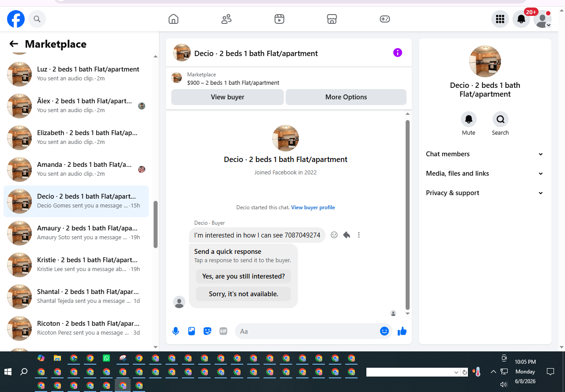Click the purple conversation info icon
Viewport: 565px width, 392px height.
(x=398, y=53)
